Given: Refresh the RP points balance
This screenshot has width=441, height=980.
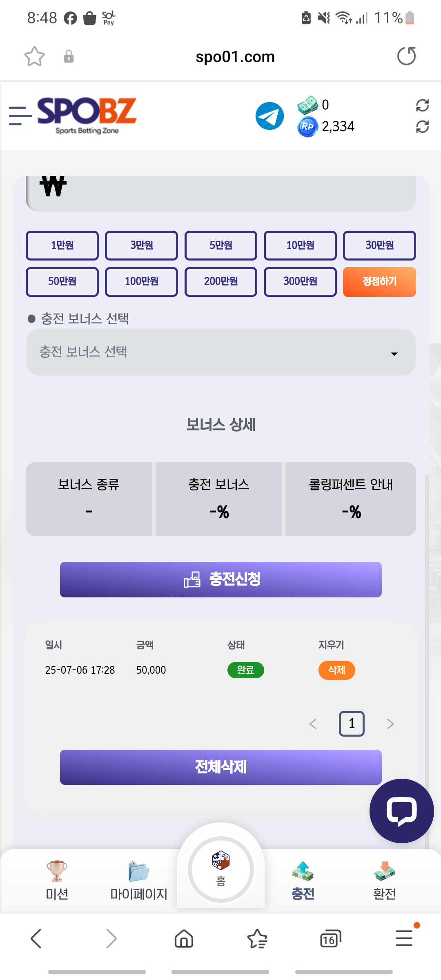Looking at the screenshot, I should (x=422, y=127).
